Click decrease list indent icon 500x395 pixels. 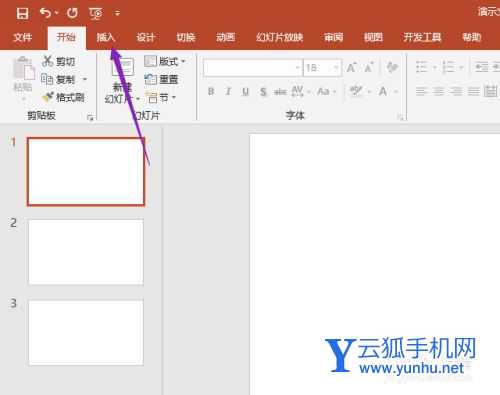(482, 68)
